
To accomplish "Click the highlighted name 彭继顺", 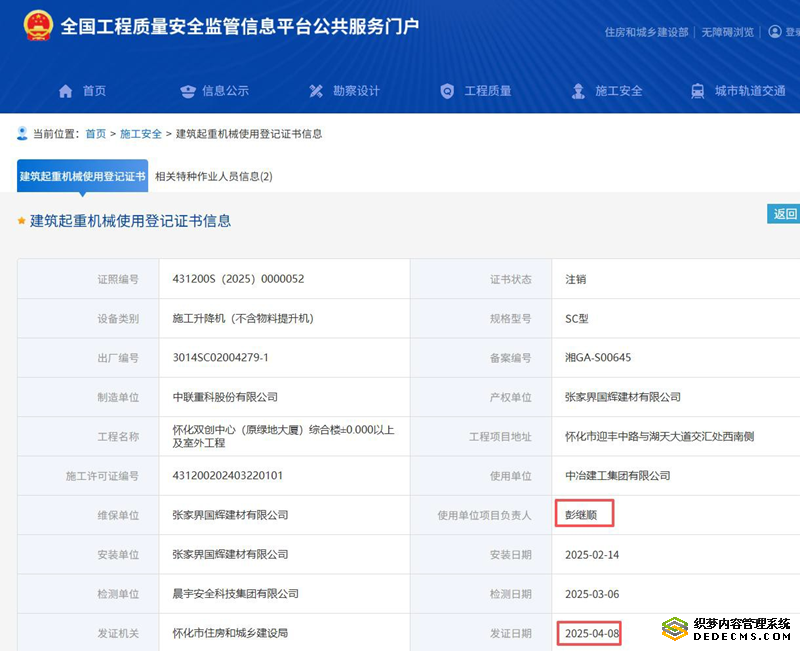I will 584,515.
